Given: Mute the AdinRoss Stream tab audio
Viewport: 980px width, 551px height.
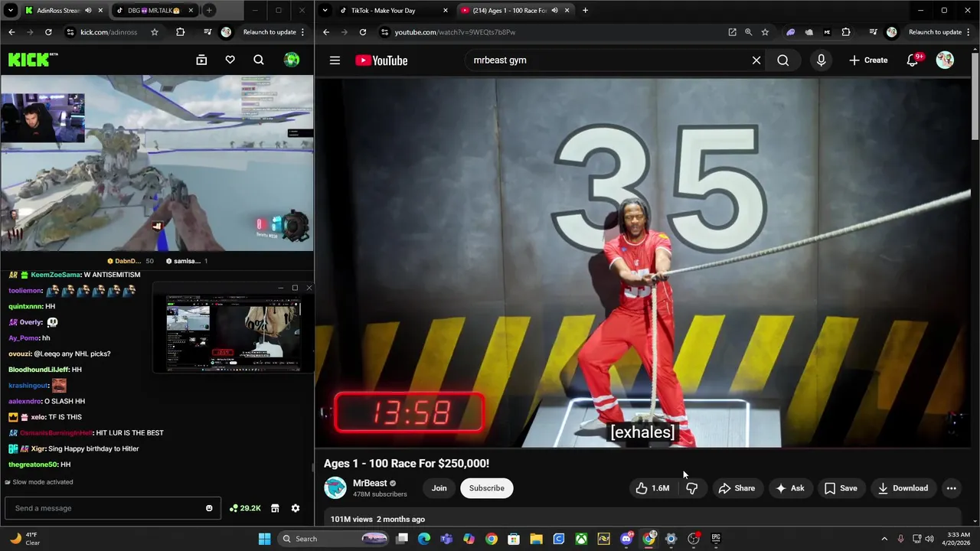Looking at the screenshot, I should click(88, 11).
